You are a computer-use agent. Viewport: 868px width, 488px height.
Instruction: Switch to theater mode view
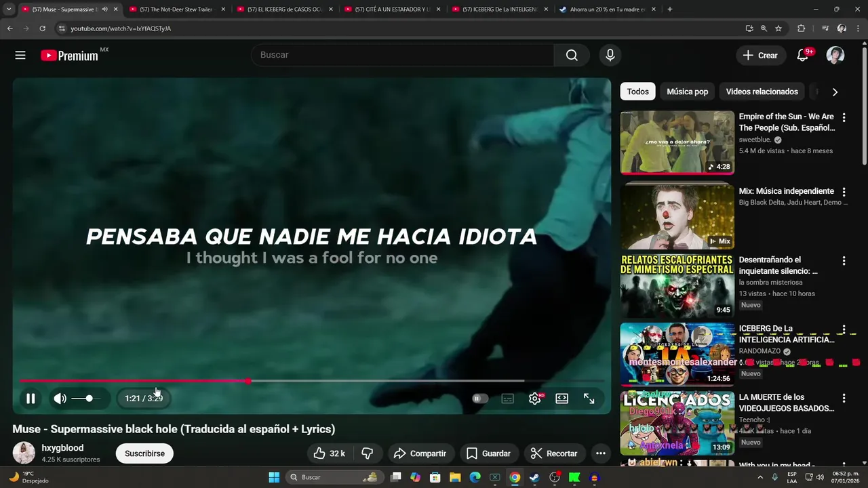click(x=561, y=399)
